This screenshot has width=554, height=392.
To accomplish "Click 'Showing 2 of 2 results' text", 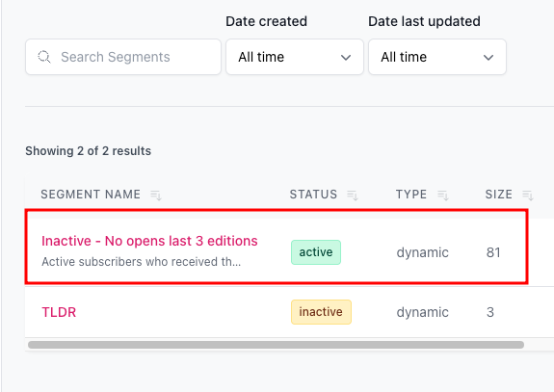I will click(89, 151).
